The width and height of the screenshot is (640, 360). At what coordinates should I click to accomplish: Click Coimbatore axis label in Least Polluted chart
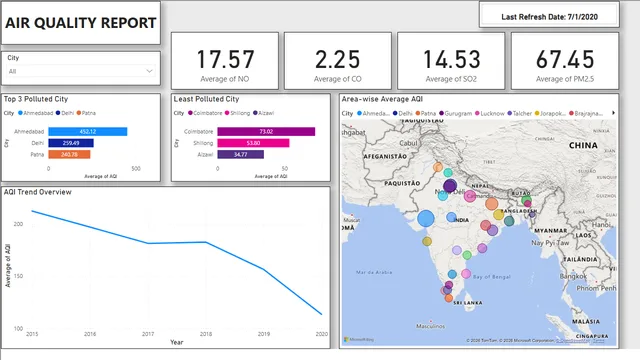pos(198,131)
